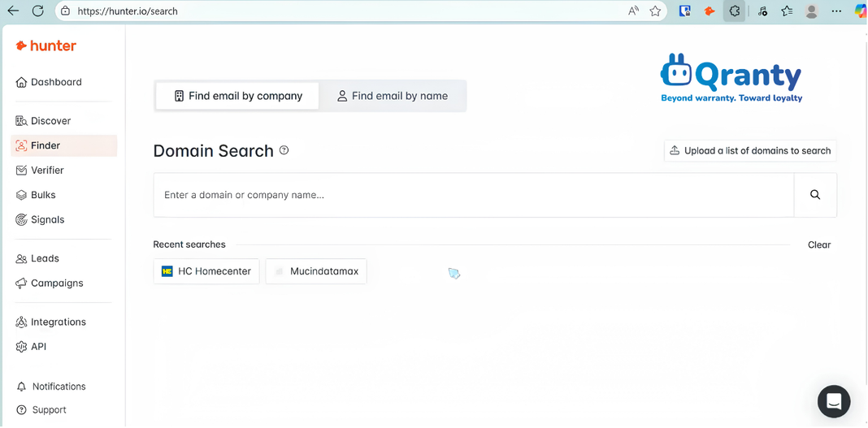Screen dimensions: 868x428
Task: Select recent search HC Homecenter
Action: (206, 271)
